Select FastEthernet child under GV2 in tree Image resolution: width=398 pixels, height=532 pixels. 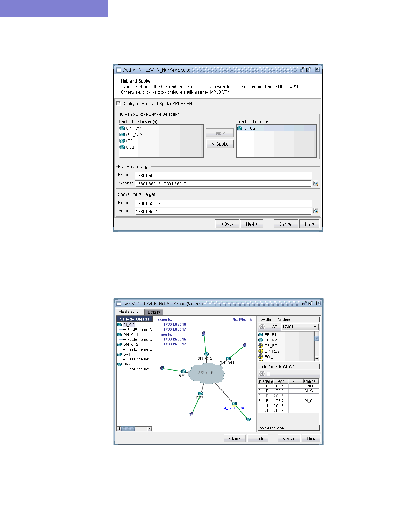click(x=138, y=369)
